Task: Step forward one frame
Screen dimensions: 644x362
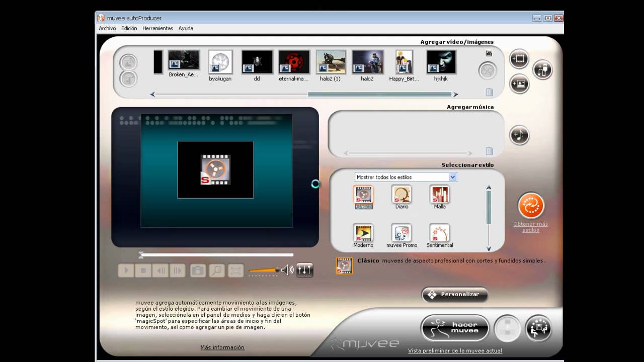Action: [x=178, y=270]
